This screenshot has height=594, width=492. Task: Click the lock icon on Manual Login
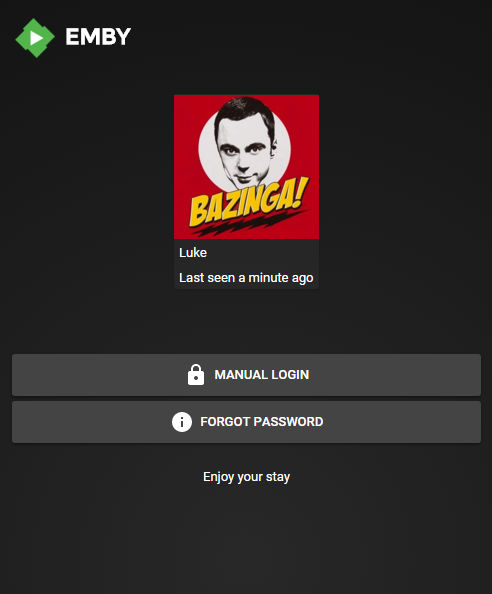pos(196,375)
